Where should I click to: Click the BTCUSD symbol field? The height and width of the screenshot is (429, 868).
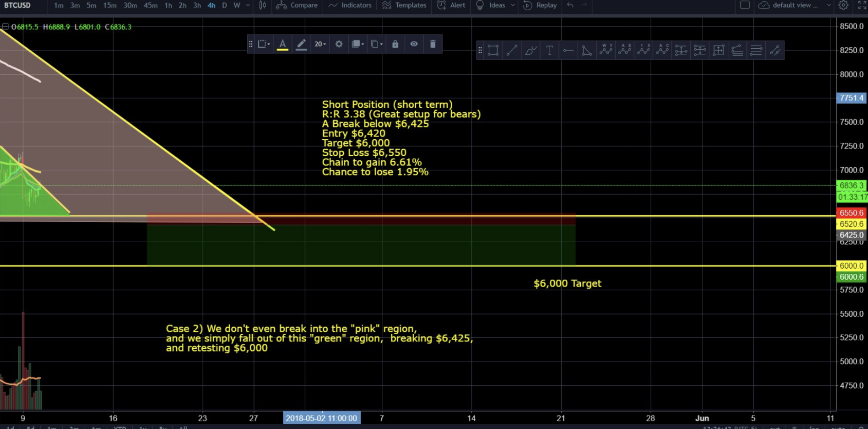(17, 5)
